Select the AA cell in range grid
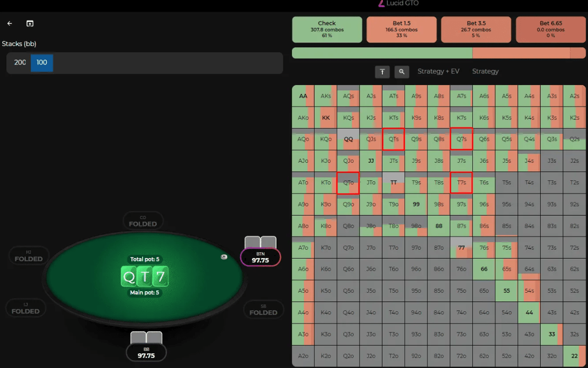Image resolution: width=588 pixels, height=368 pixels. (303, 96)
